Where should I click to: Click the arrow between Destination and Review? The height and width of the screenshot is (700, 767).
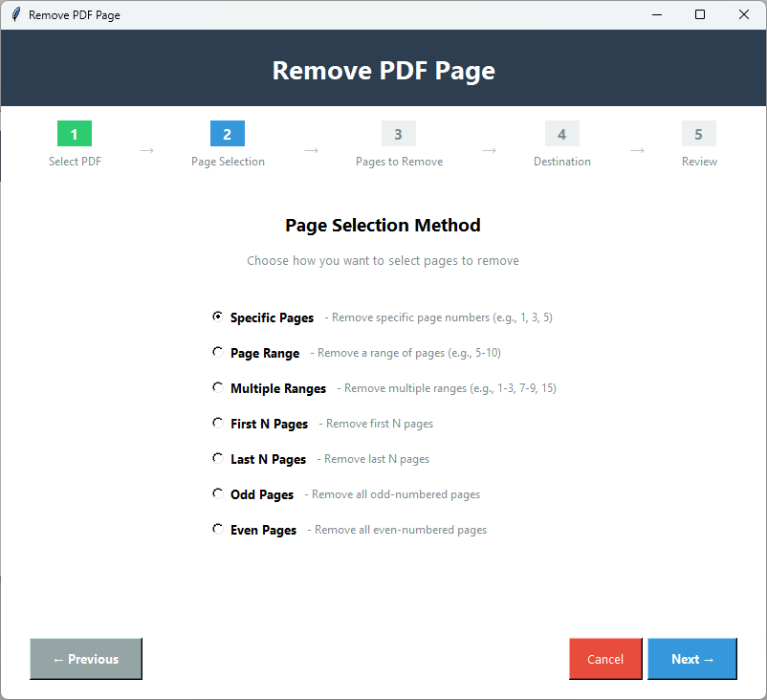click(638, 151)
